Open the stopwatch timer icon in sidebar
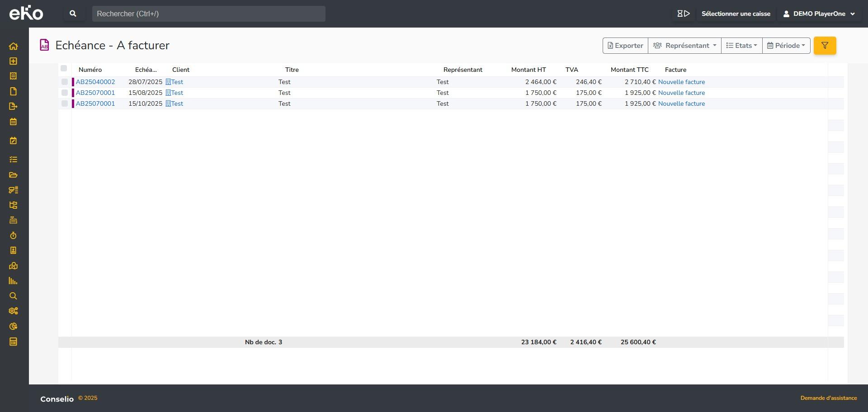 click(13, 235)
